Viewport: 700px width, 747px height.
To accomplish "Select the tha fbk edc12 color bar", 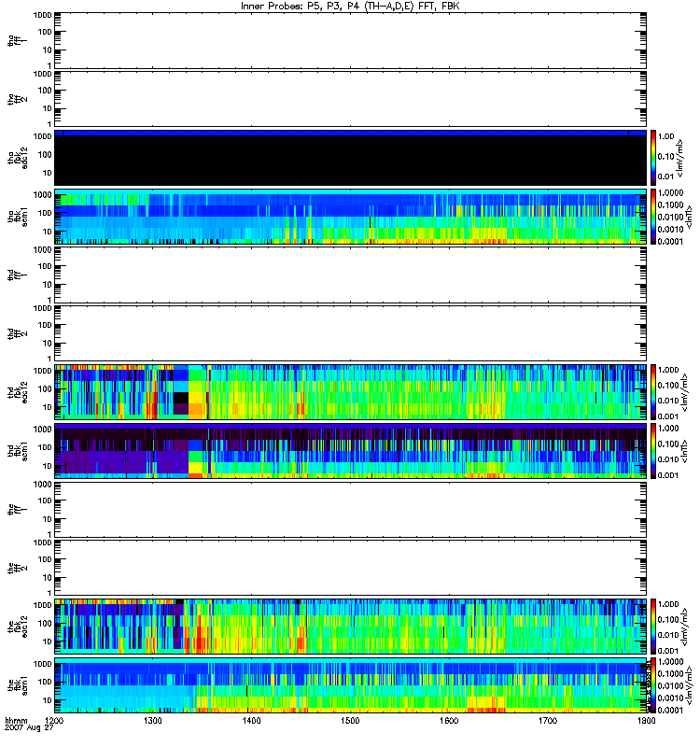I will 653,158.
